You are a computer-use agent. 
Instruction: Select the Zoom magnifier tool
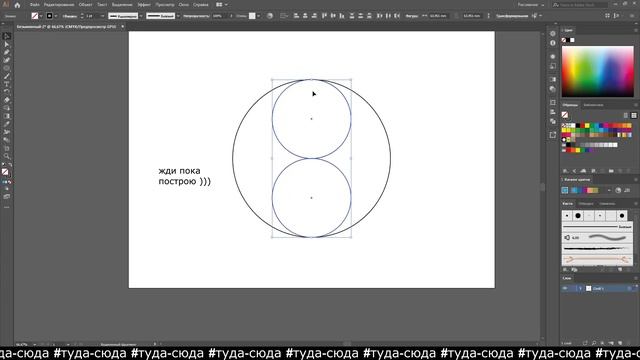(x=7, y=156)
